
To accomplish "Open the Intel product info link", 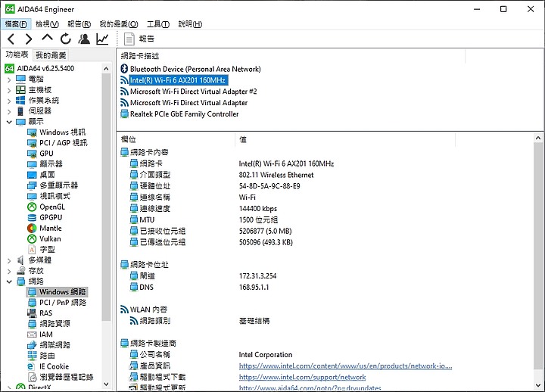I will pos(345,366).
